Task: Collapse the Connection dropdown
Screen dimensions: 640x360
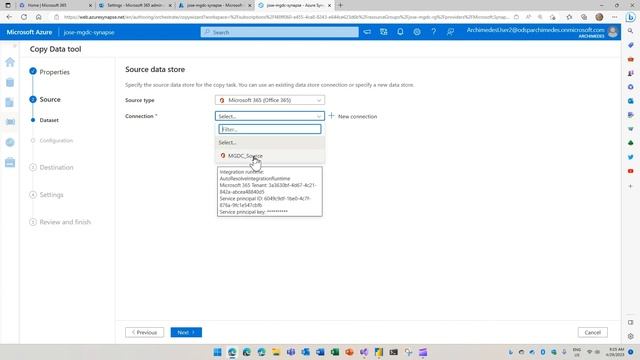Action: pos(270,116)
